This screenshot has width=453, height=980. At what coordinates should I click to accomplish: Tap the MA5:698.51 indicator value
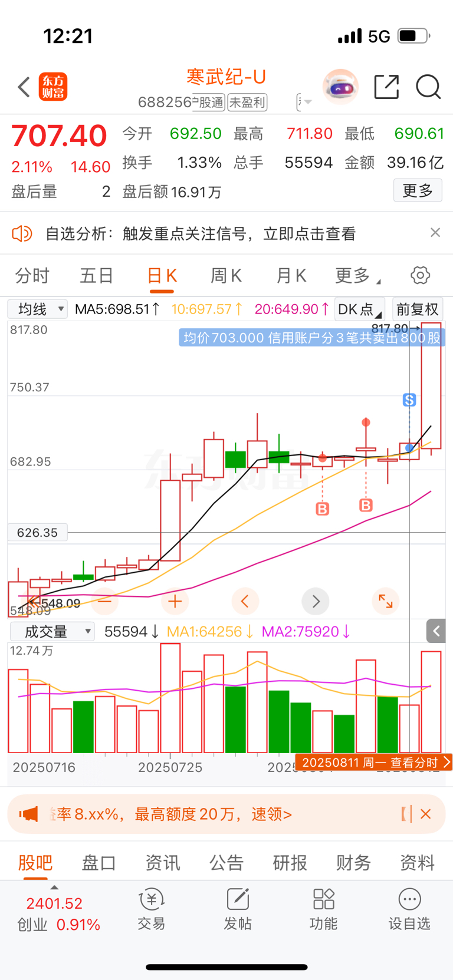(117, 309)
